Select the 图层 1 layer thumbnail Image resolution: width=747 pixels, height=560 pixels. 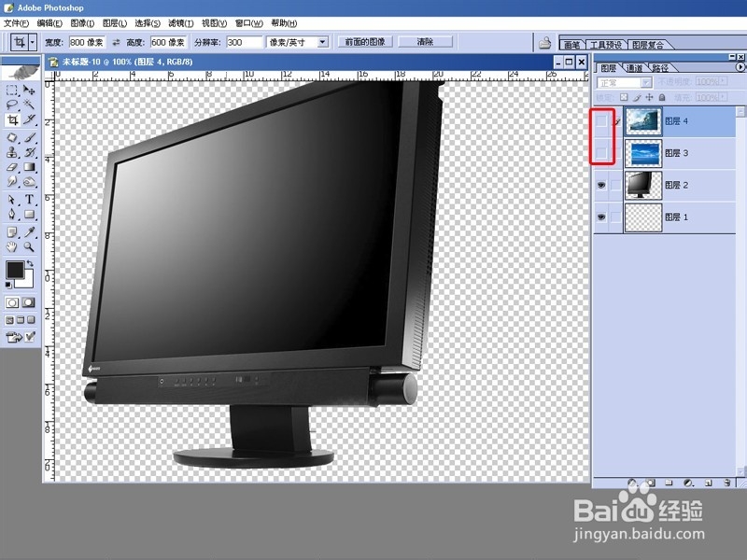(x=642, y=217)
